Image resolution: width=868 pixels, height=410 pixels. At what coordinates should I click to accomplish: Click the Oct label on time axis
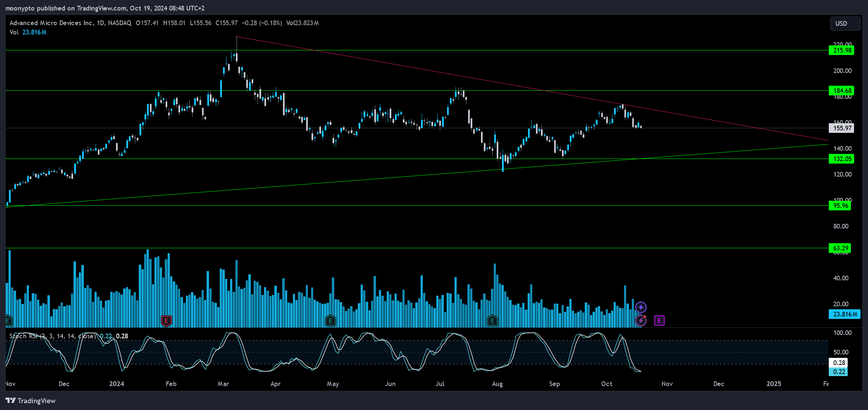click(x=607, y=384)
